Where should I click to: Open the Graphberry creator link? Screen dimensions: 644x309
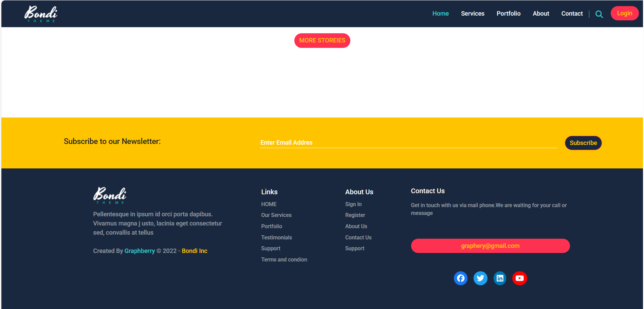[x=140, y=251]
